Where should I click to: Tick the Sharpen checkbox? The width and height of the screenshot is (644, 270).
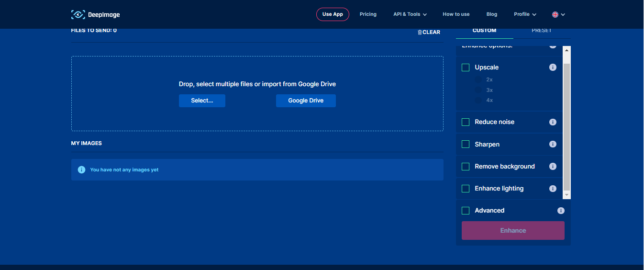(x=466, y=144)
